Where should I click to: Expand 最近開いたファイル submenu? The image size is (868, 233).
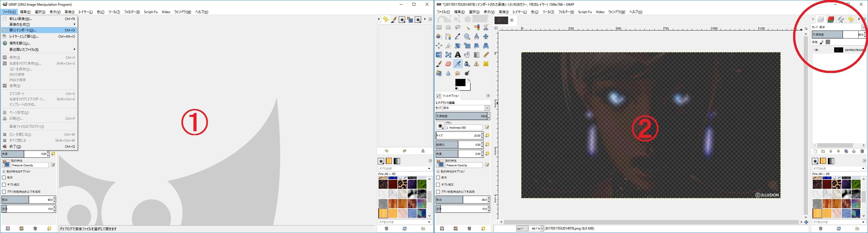39,50
